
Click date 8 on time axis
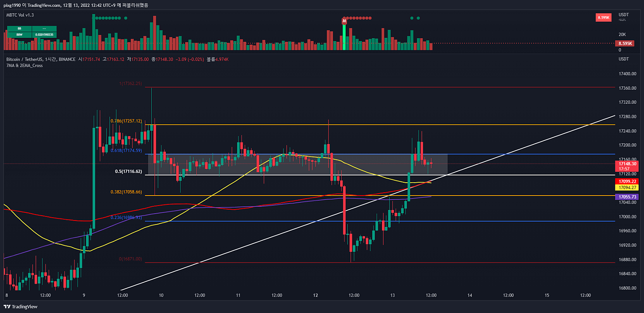[x=7, y=295]
